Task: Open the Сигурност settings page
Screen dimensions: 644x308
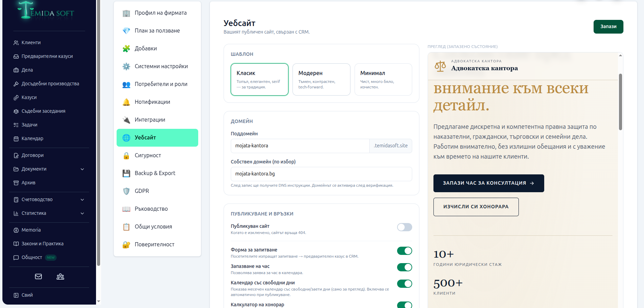Action: coord(157,156)
